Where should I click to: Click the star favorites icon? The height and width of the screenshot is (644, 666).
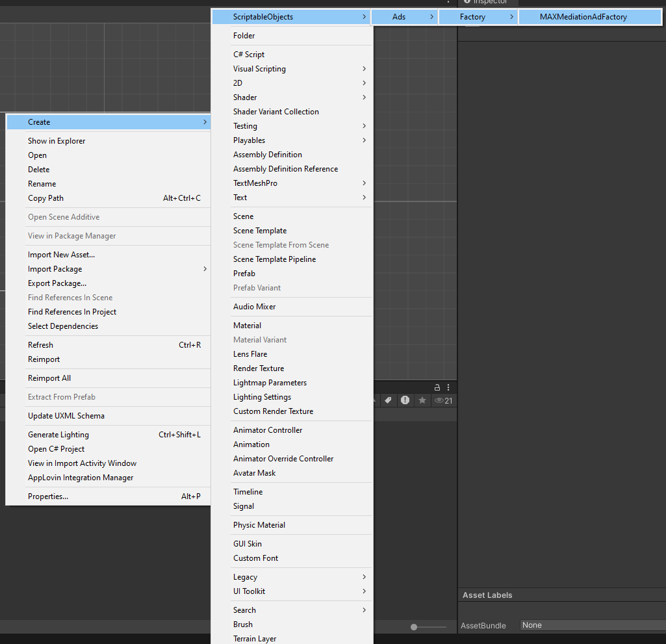coord(421,400)
